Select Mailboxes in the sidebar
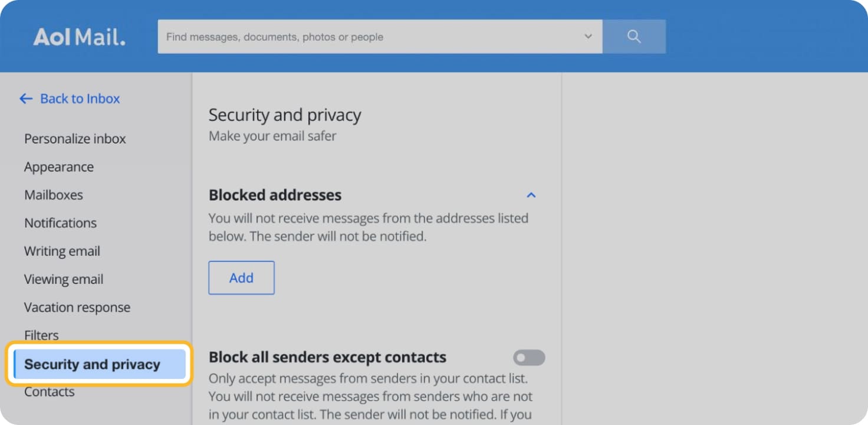 (54, 195)
